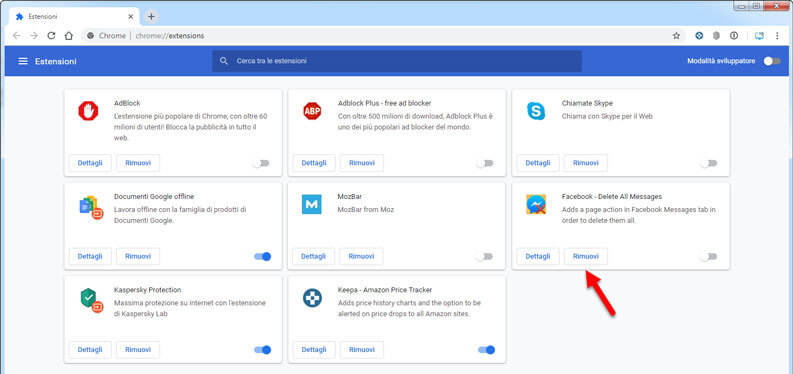The width and height of the screenshot is (793, 374).
Task: Open Dettagli for Adblock Plus
Action: [x=314, y=163]
